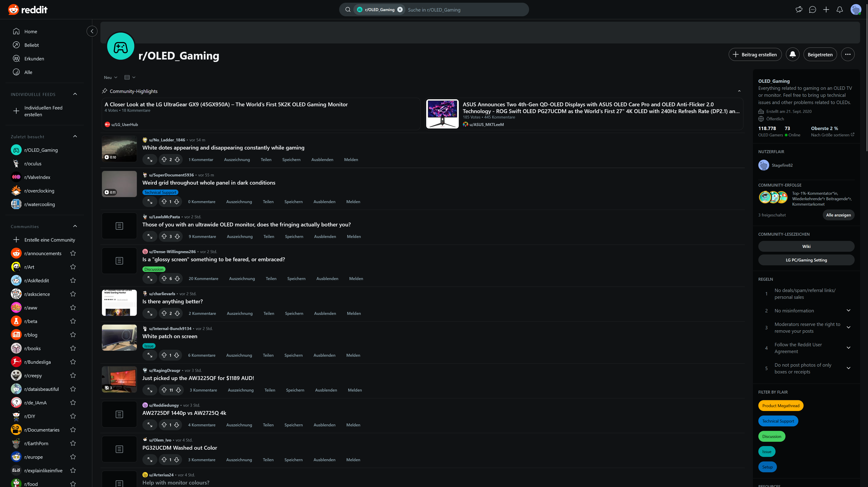Toggle the favorite star next to r/Art
This screenshot has width=868, height=487.
pos(73,267)
